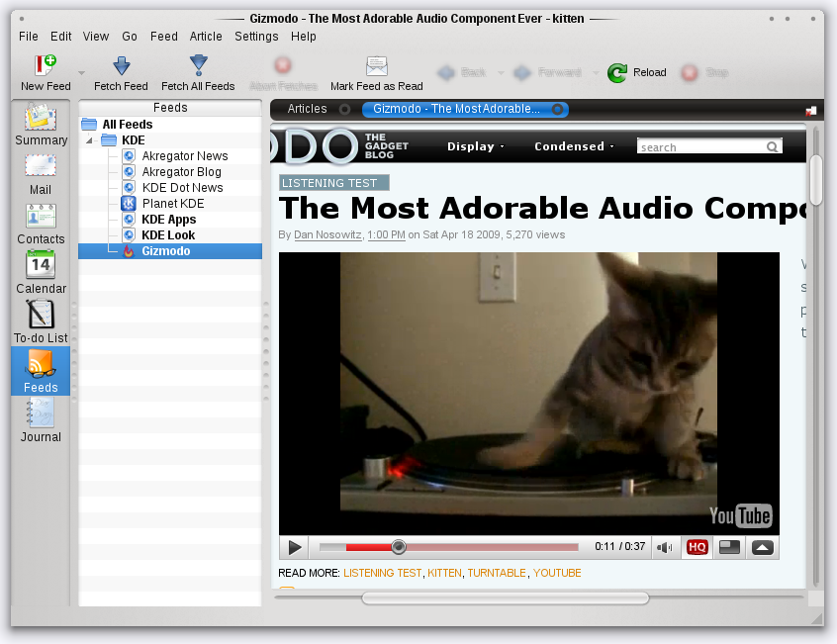Click the detach tab icon on the tab bar
Image resolution: width=837 pixels, height=644 pixels.
(811, 111)
